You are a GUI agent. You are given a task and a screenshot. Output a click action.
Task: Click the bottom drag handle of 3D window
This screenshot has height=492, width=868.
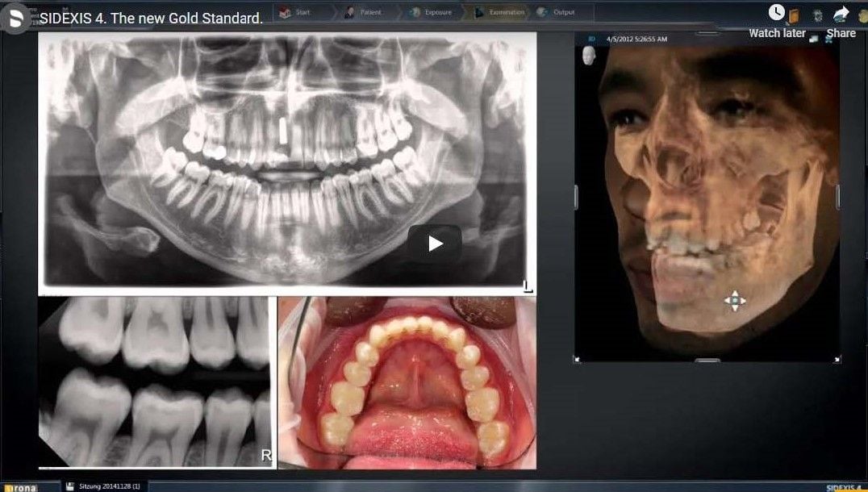[x=707, y=361]
